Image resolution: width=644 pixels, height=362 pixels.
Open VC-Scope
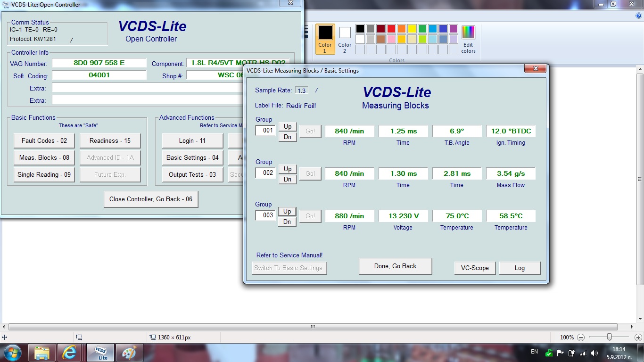[x=475, y=268]
